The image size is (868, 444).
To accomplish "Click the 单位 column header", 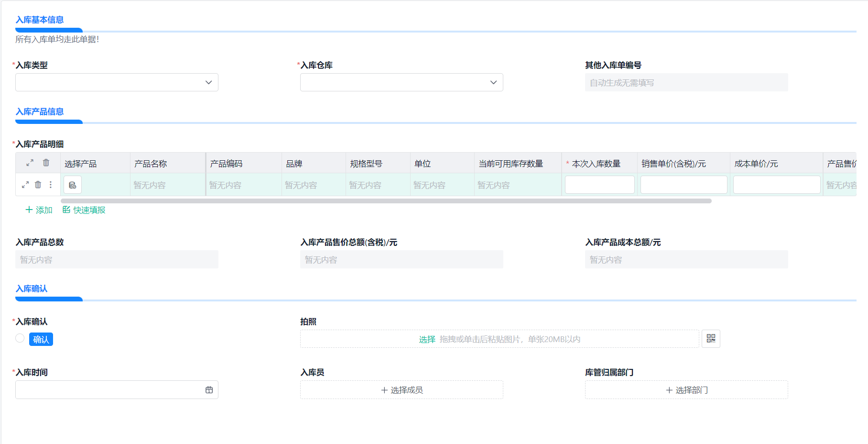I will [442, 163].
